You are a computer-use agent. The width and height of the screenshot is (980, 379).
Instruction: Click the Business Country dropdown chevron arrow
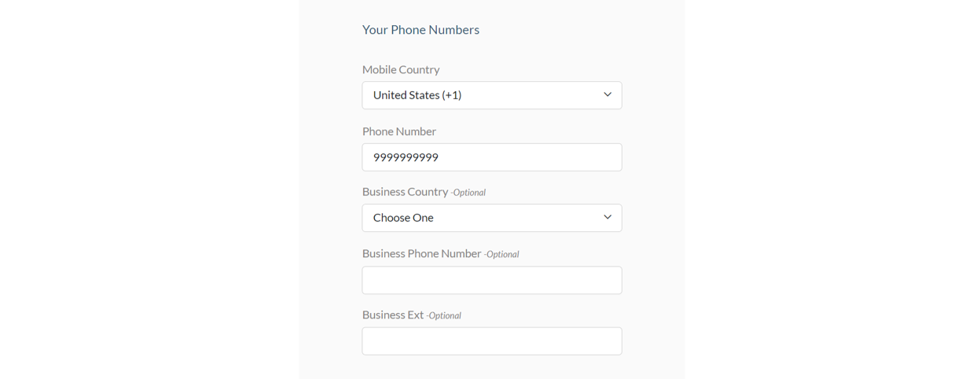[x=607, y=218]
